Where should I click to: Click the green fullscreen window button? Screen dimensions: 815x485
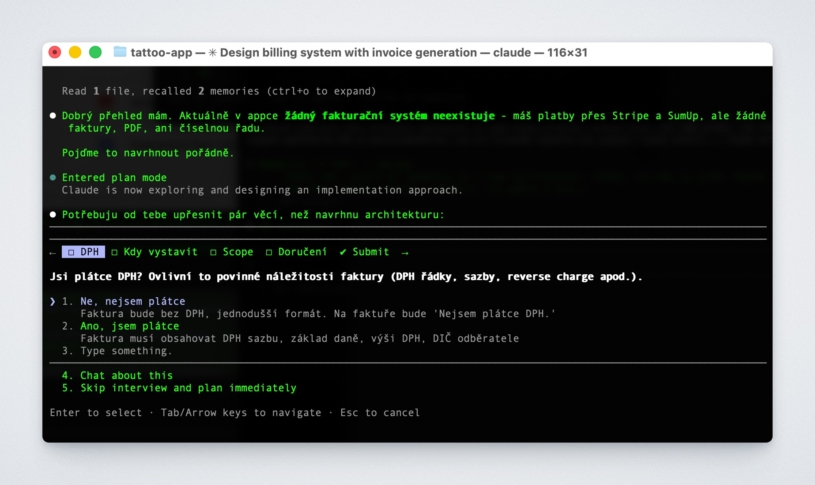[x=95, y=52]
